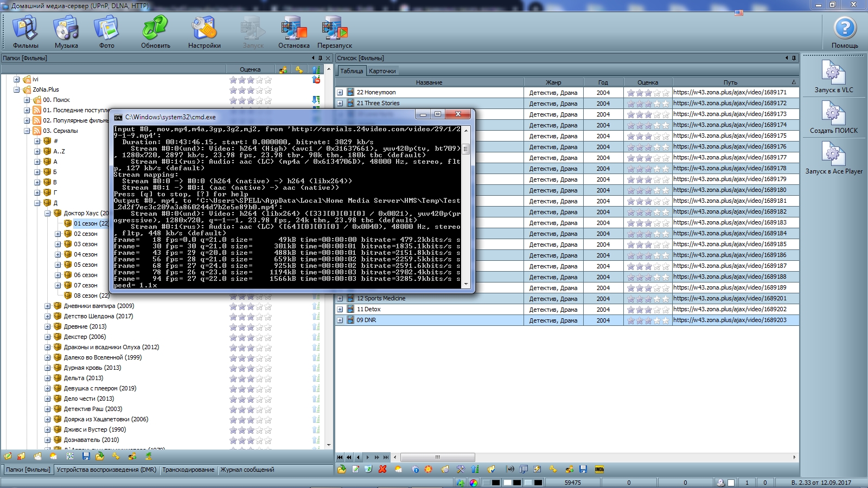
Task: Switch to the Таблица tab
Action: 352,71
